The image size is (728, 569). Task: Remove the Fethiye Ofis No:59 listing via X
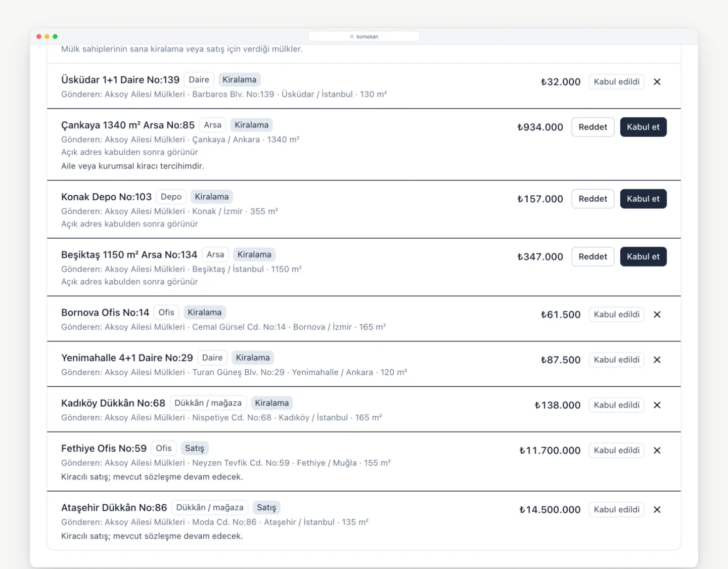[x=657, y=451]
